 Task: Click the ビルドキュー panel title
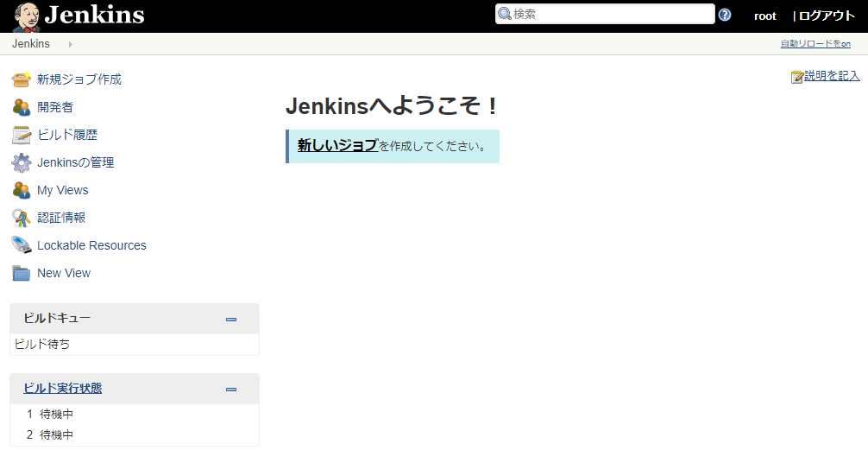(x=57, y=318)
